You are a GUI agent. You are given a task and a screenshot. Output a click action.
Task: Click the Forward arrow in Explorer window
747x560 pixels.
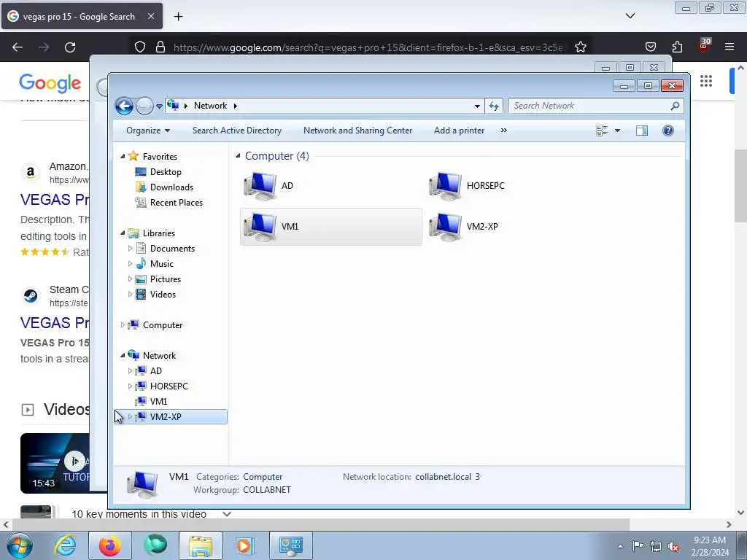coord(144,106)
